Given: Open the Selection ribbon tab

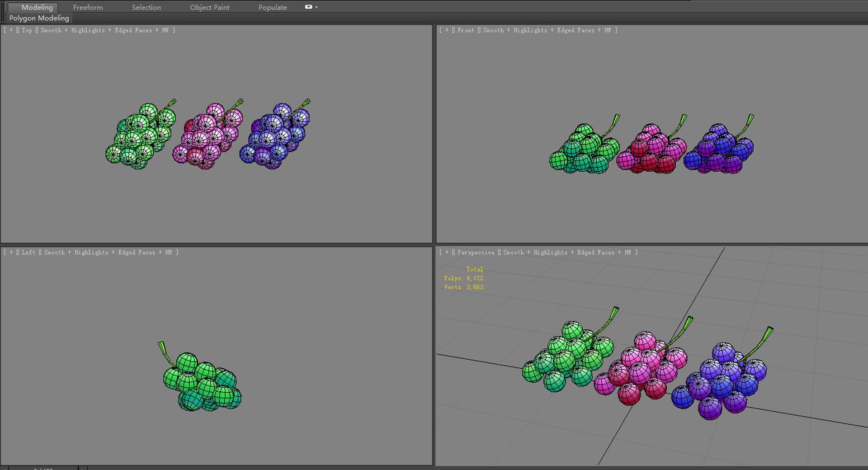Looking at the screenshot, I should 146,7.
